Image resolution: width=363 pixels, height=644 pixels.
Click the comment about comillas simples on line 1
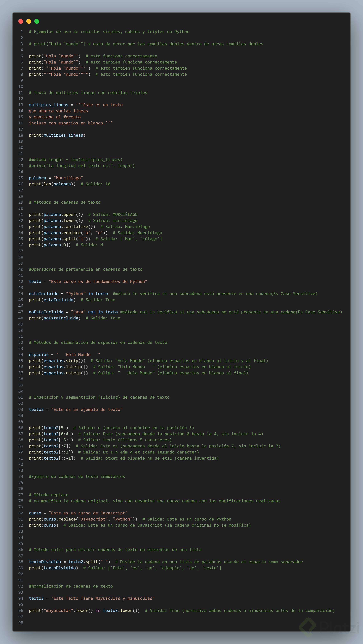click(x=109, y=31)
